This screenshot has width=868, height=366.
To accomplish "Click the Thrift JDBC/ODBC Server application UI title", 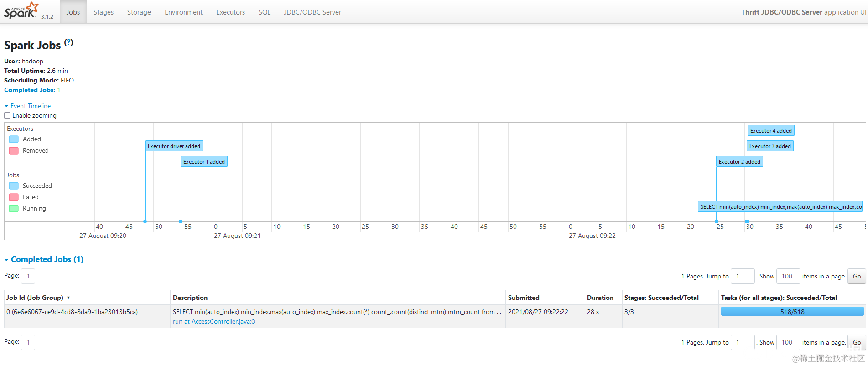I will 804,12.
